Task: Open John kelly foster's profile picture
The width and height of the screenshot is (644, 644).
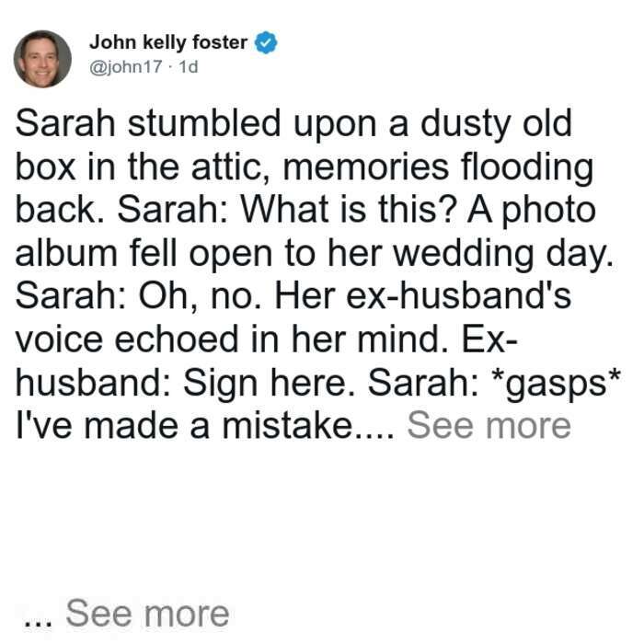Action: [x=42, y=59]
